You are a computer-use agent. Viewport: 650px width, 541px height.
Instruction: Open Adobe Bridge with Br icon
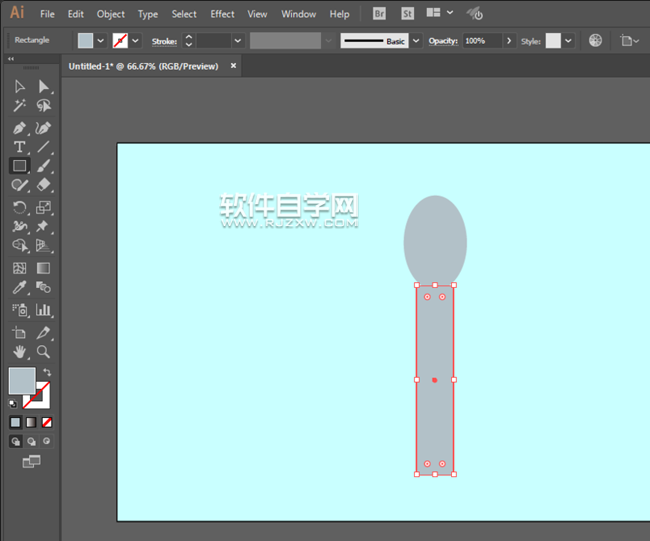click(379, 14)
